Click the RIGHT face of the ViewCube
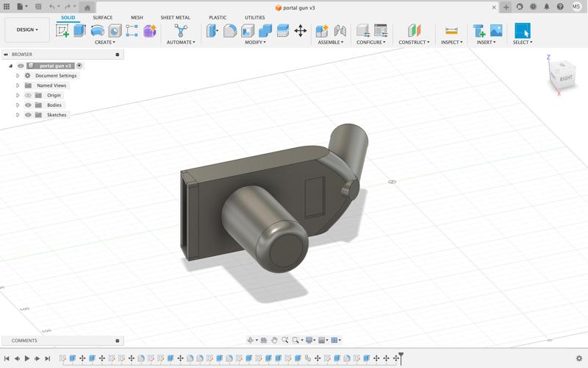Viewport: 588px width, 368px height. coord(565,77)
